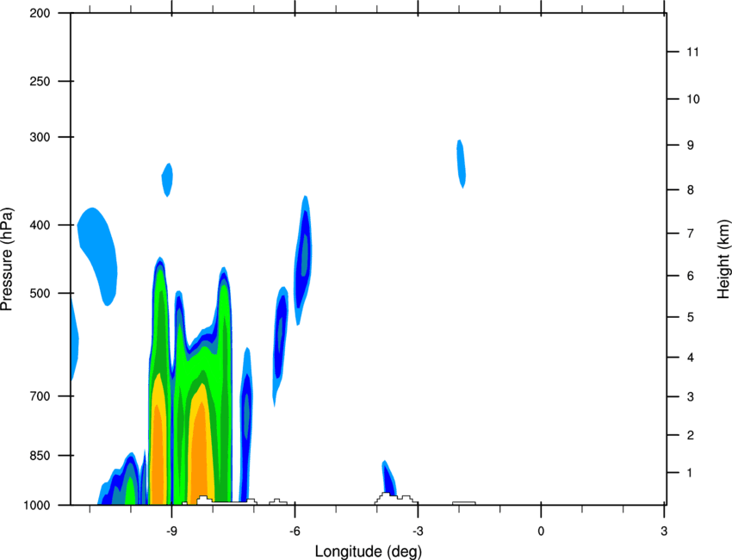Image resolution: width=732 pixels, height=560 pixels.
Task: Select the 300 pressure tick label
Action: point(40,137)
